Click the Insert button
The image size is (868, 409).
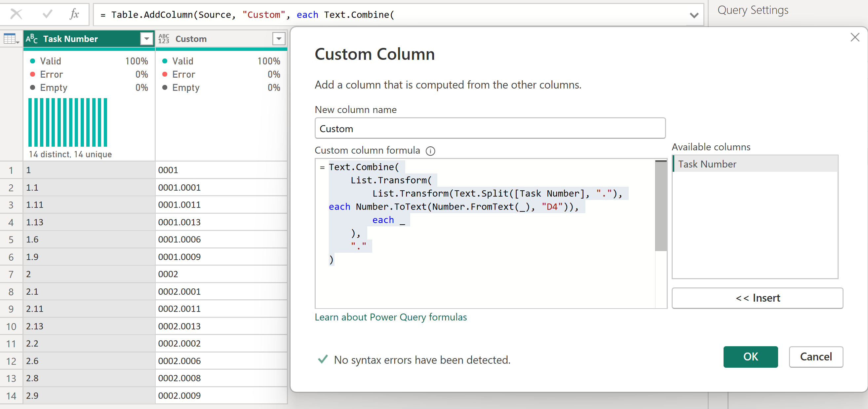pos(757,298)
